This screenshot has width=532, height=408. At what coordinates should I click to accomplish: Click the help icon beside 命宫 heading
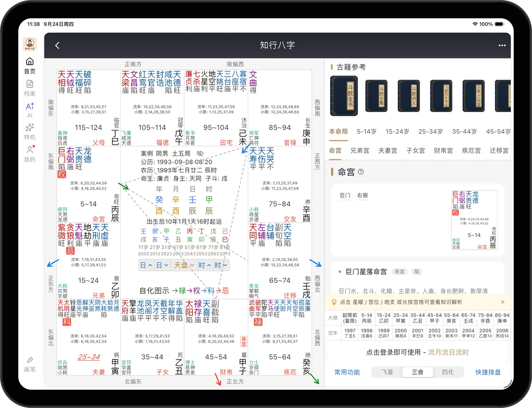tap(361, 172)
